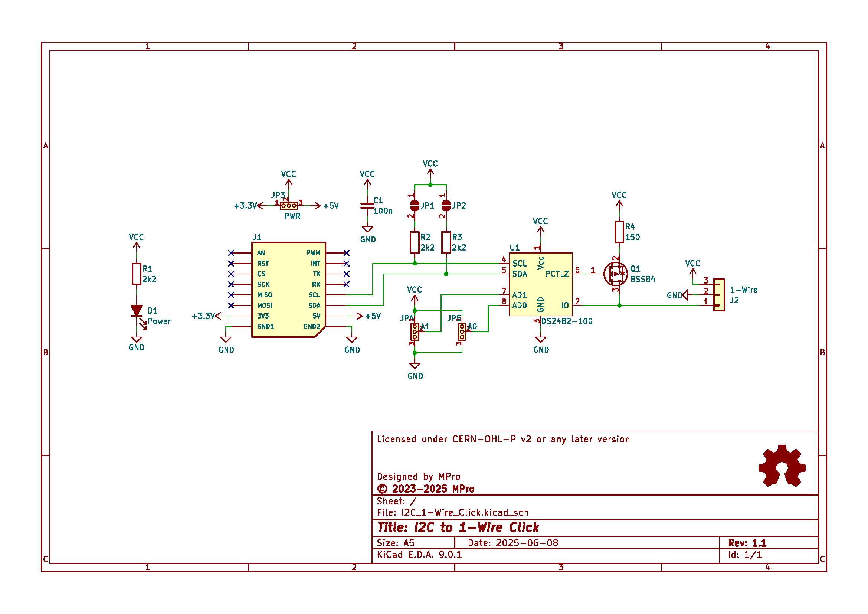Select the JP3 PWR three-pin jumper
The image size is (868, 614).
289,206
